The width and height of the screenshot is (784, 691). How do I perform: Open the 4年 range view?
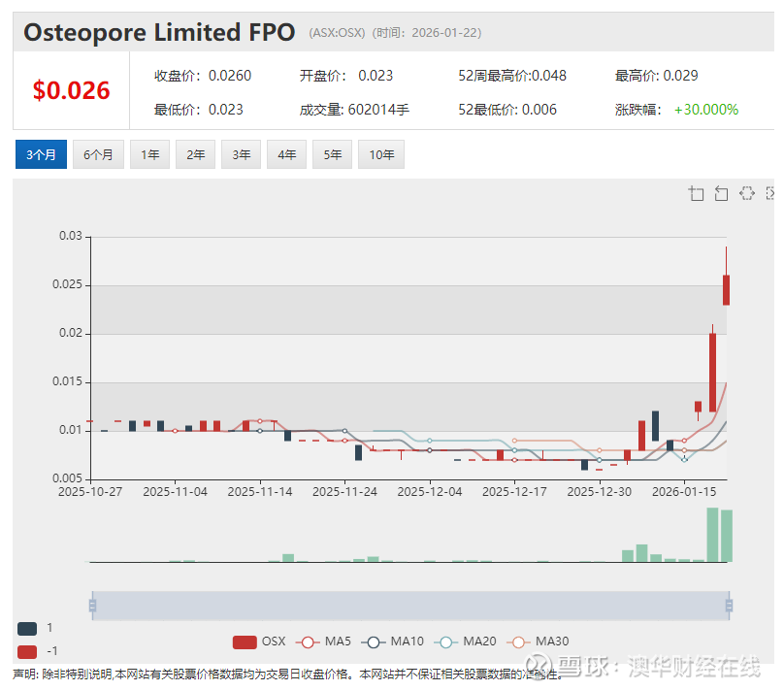tap(286, 154)
